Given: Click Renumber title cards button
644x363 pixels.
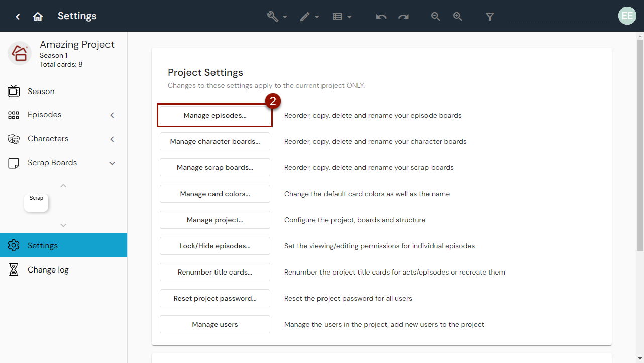Looking at the screenshot, I should point(215,272).
